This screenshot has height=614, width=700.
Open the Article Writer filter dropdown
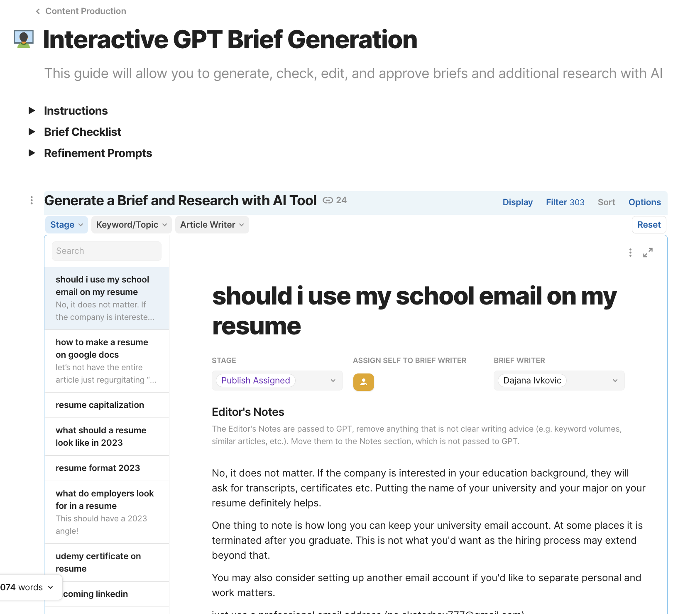pos(212,225)
